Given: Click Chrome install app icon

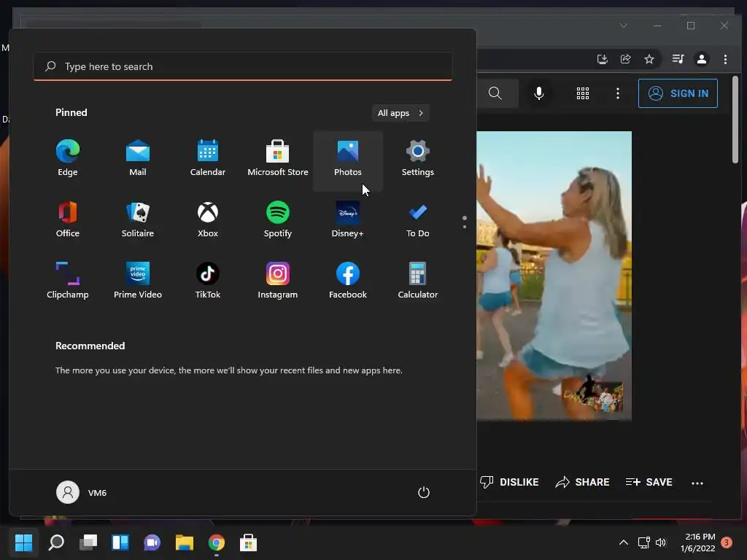Looking at the screenshot, I should coord(602,59).
